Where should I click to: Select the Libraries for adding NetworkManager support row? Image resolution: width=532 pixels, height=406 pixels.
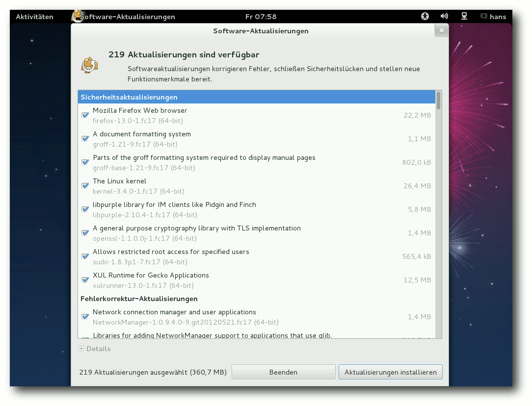point(257,335)
